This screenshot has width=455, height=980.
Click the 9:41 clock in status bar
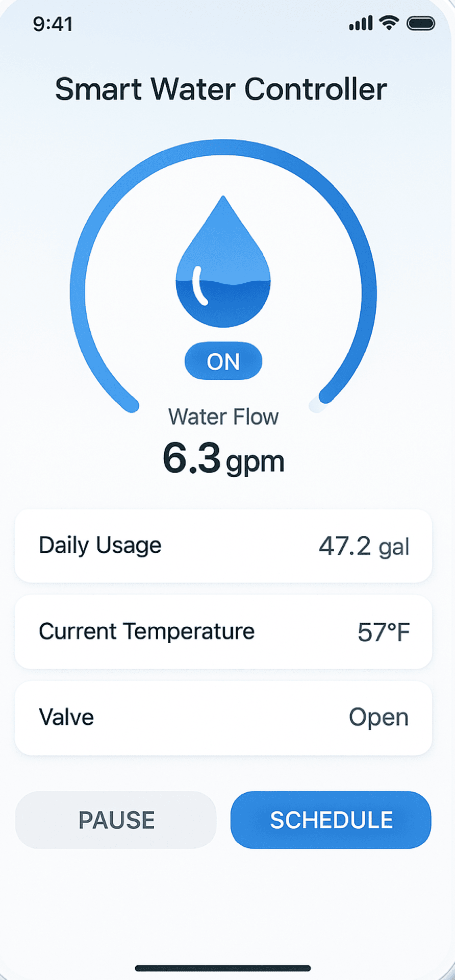[x=53, y=24]
